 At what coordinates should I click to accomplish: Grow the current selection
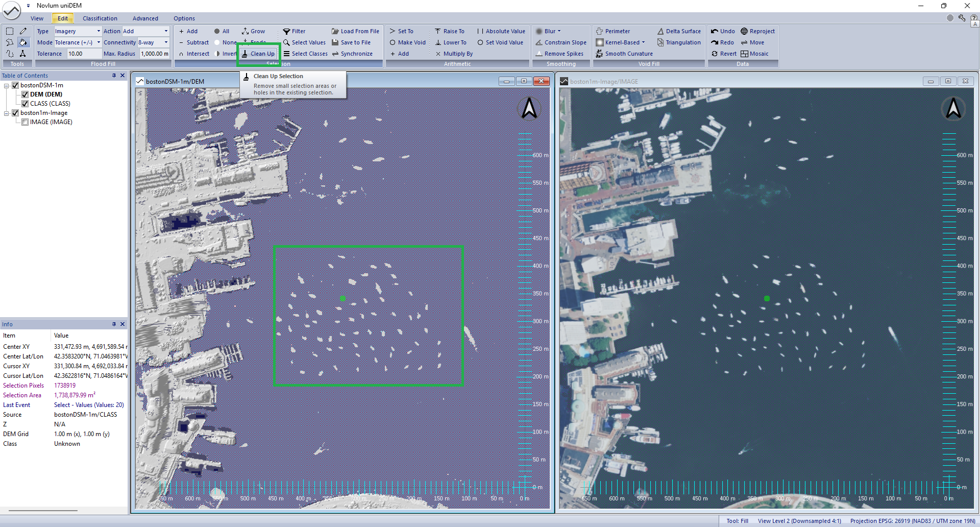point(253,31)
